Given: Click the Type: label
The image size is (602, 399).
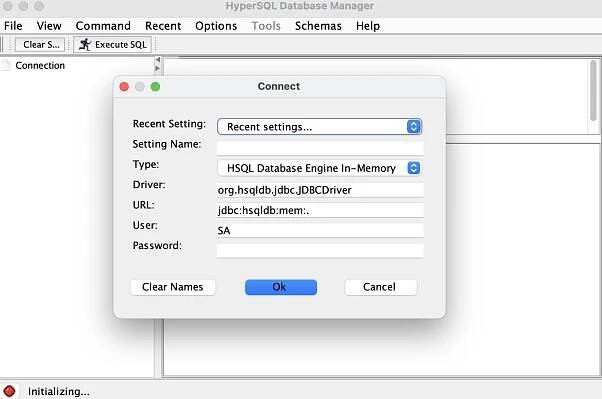Looking at the screenshot, I should coord(146,164).
